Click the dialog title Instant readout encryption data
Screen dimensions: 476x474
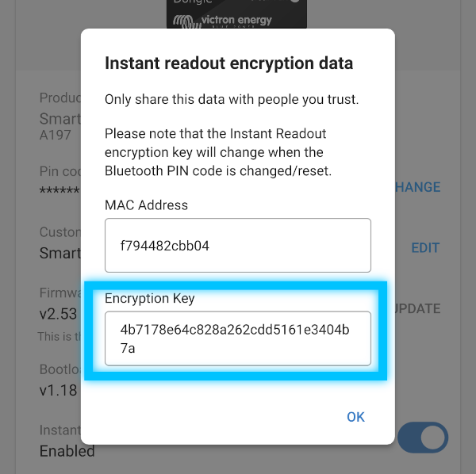(228, 63)
